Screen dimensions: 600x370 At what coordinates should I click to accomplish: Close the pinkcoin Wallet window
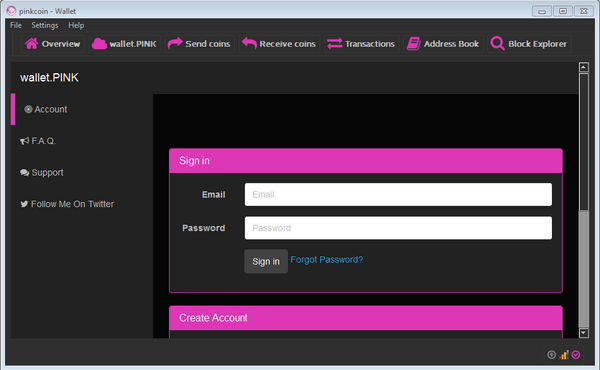pos(584,11)
